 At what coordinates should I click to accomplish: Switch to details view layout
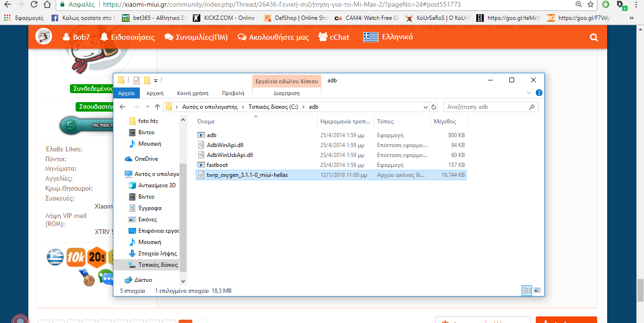click(528, 290)
